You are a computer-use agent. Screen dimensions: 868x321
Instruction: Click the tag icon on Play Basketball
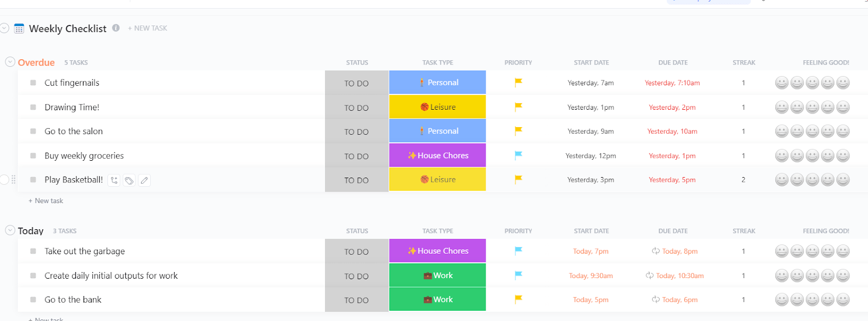coord(129,180)
